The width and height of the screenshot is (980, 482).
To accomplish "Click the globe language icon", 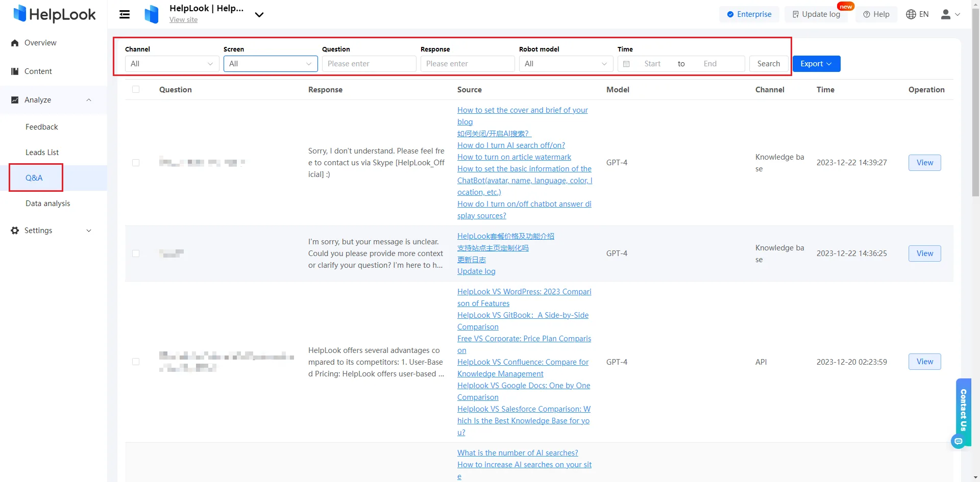I will [x=911, y=14].
